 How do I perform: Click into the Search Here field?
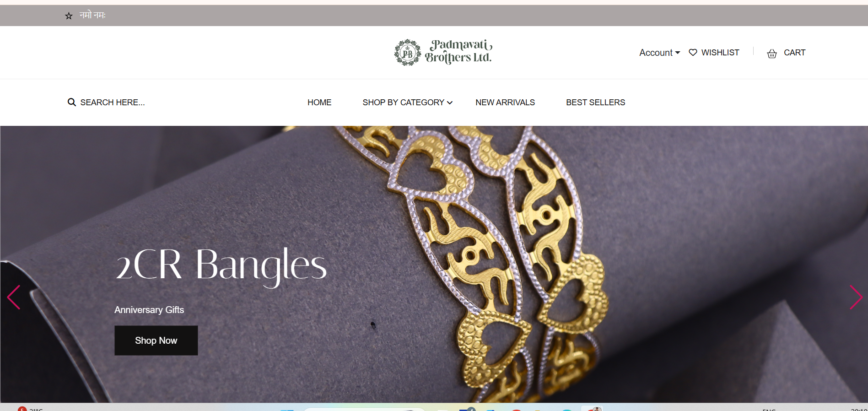click(x=113, y=103)
